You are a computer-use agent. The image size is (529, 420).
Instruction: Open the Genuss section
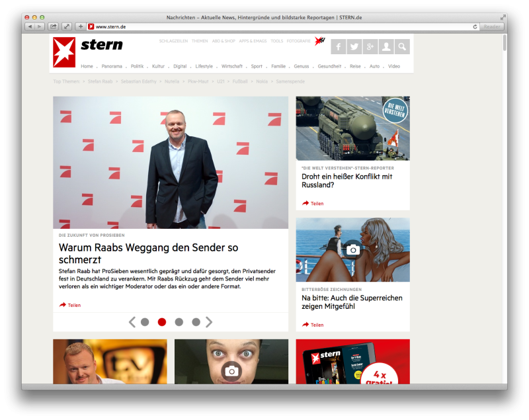click(x=302, y=66)
